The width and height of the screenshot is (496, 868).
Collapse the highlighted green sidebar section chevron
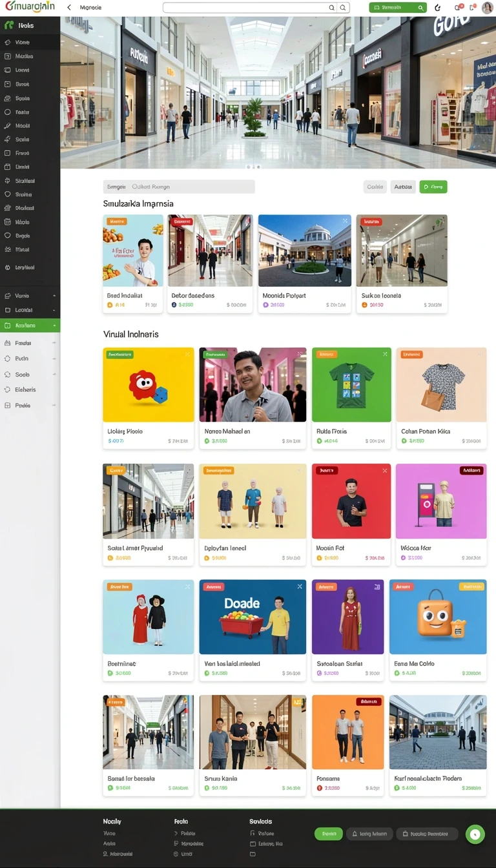pyautogui.click(x=54, y=325)
